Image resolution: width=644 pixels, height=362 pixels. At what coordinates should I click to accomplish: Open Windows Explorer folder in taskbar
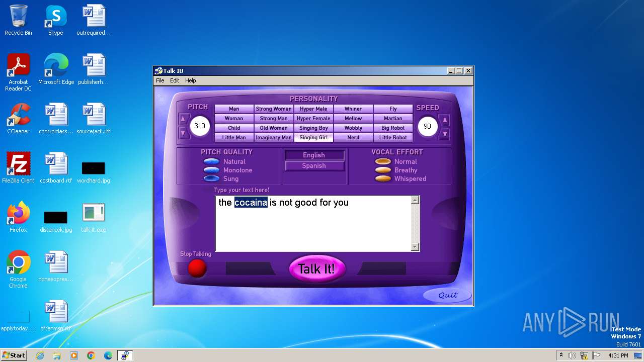click(57, 355)
